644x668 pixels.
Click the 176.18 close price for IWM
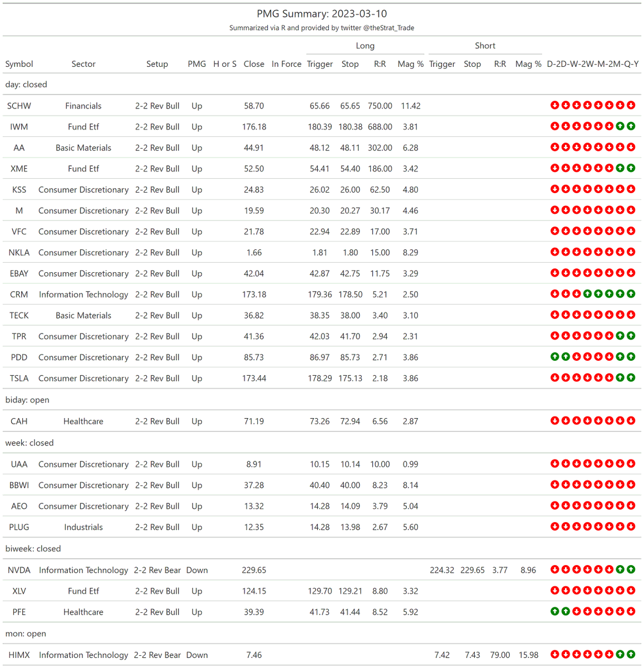click(254, 127)
